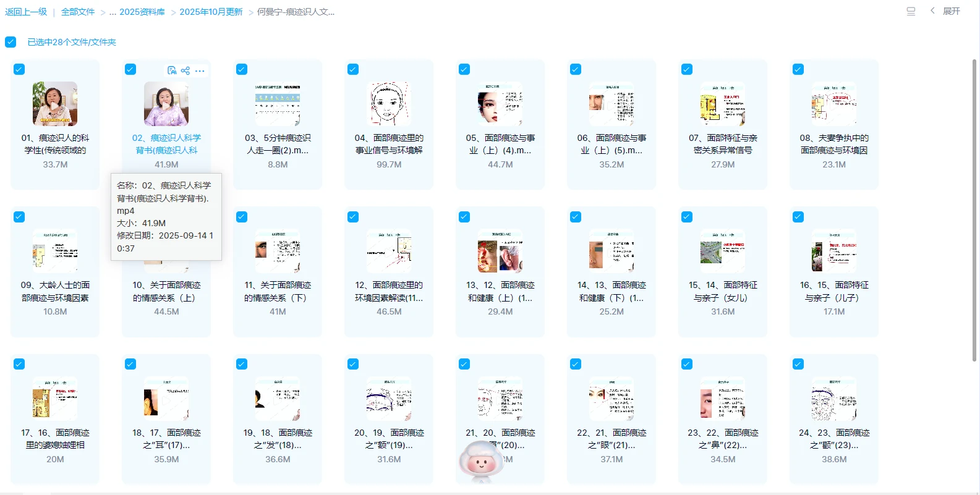Open the three-dot more menu on file 02
980x495 pixels.
point(200,71)
